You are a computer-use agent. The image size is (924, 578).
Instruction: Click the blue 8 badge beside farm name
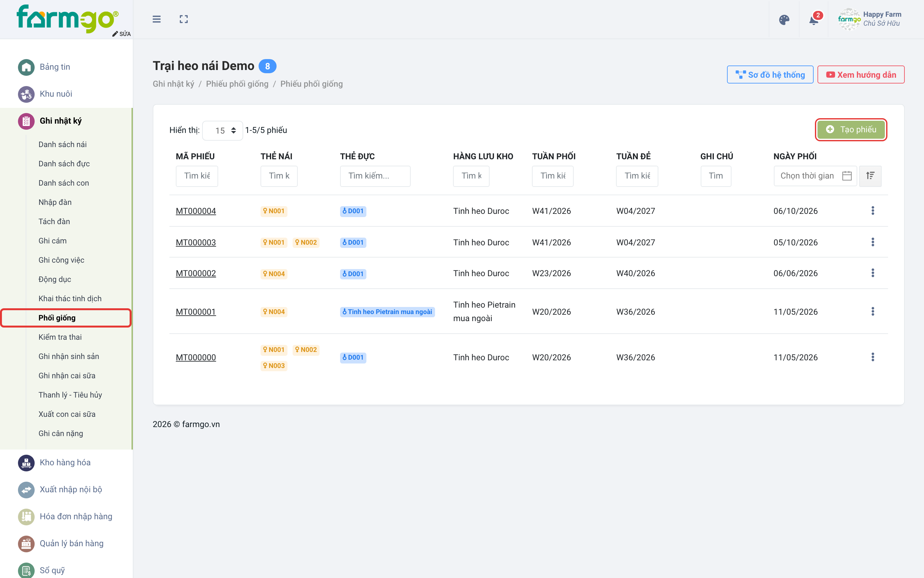click(267, 66)
